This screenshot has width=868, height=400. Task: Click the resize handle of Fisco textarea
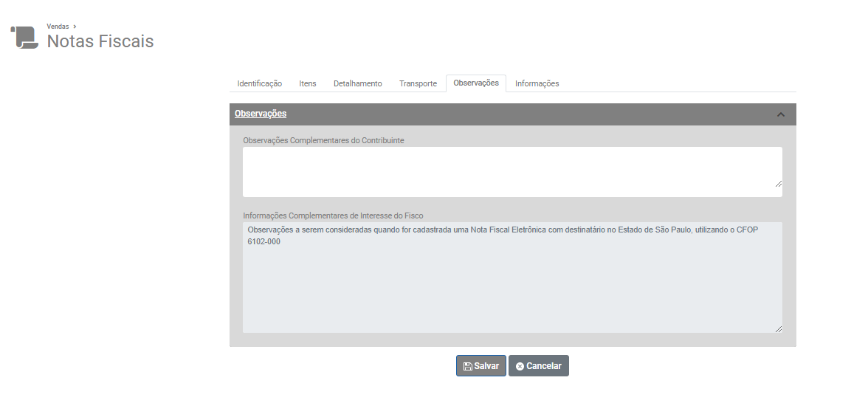pos(778,328)
